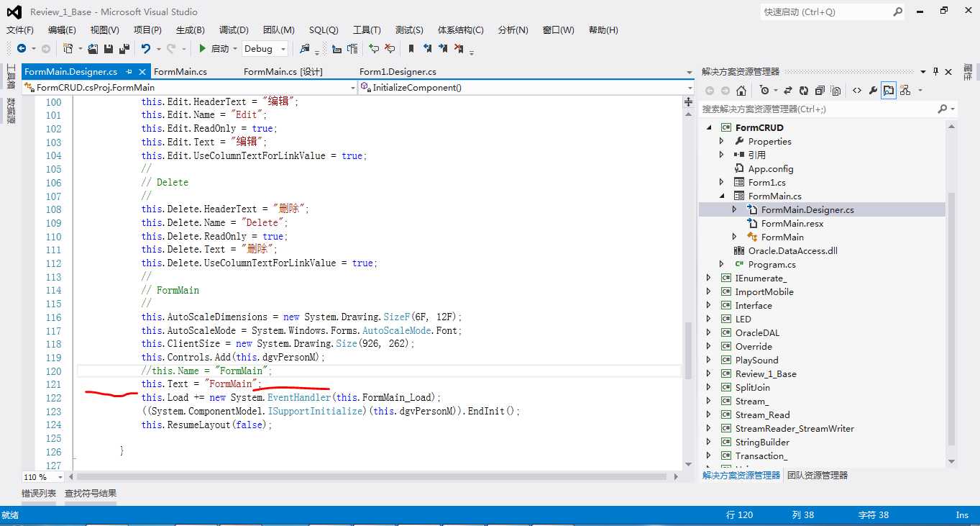Open the 编辑(E) menu
This screenshot has width=980, height=526.
(x=62, y=30)
